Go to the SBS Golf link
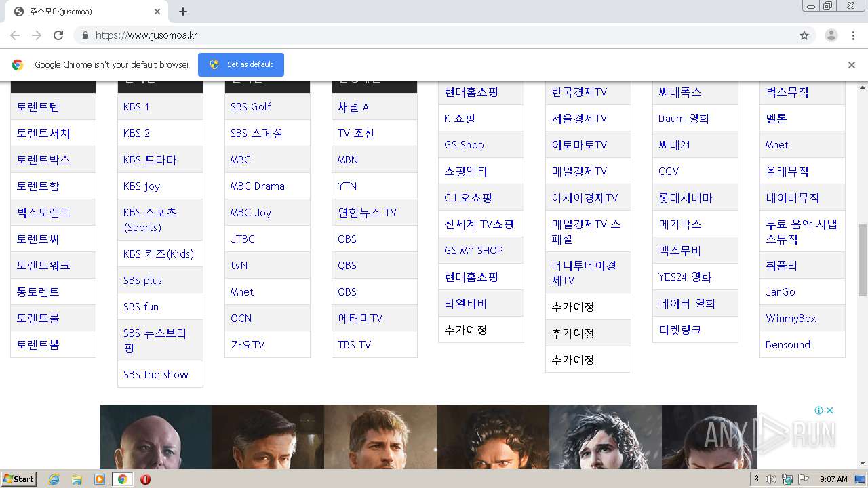The image size is (868, 488). (x=251, y=107)
